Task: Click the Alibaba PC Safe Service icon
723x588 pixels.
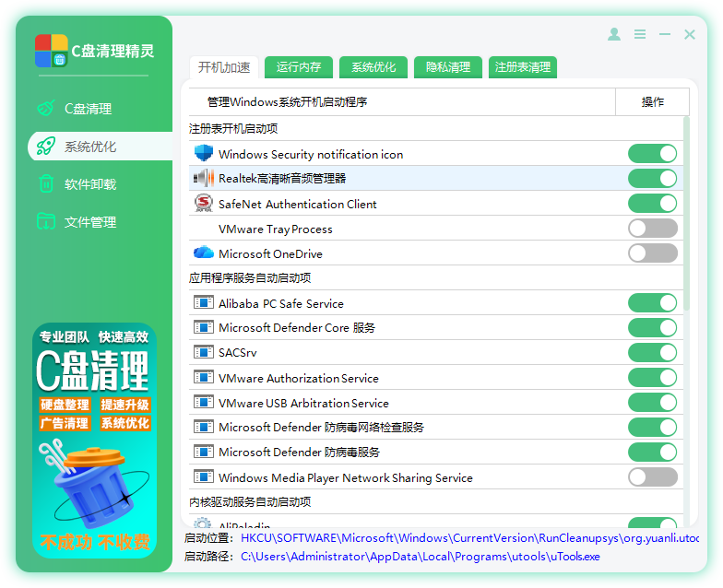Action: click(x=203, y=303)
